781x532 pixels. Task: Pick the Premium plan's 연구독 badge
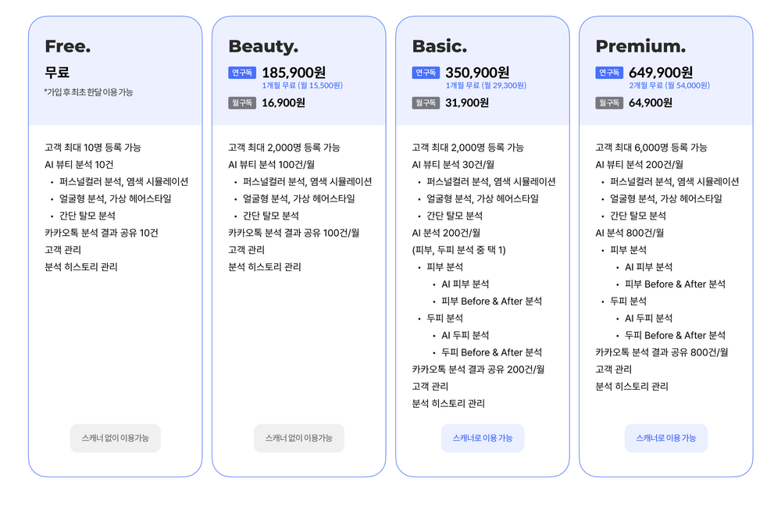[609, 73]
